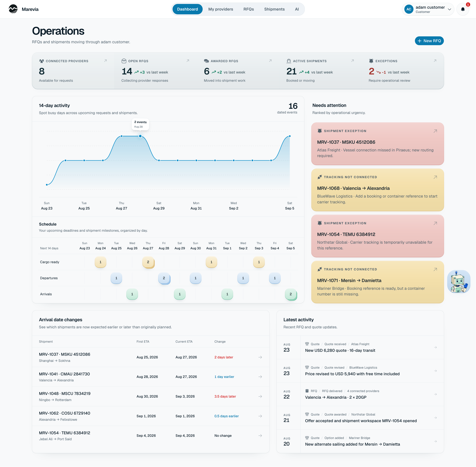This screenshot has width=476, height=467.
Task: Click arrow for Mariner Bridge option activity
Action: pos(435,441)
